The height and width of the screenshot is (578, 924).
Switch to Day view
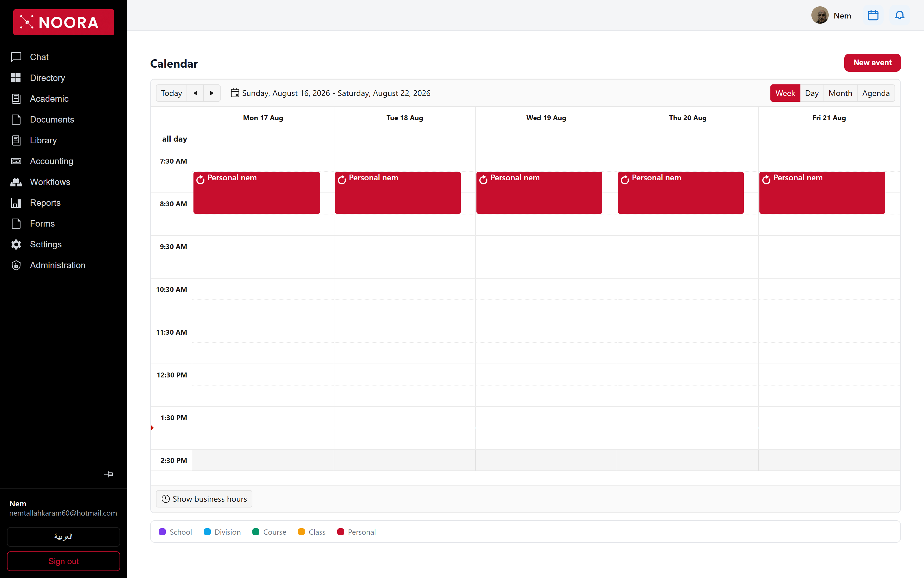tap(812, 93)
